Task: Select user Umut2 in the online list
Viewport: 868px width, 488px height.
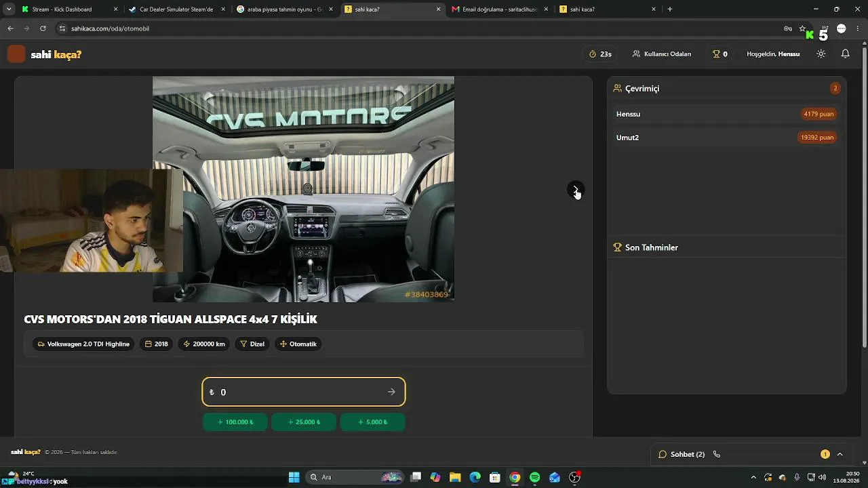Action: click(x=726, y=138)
